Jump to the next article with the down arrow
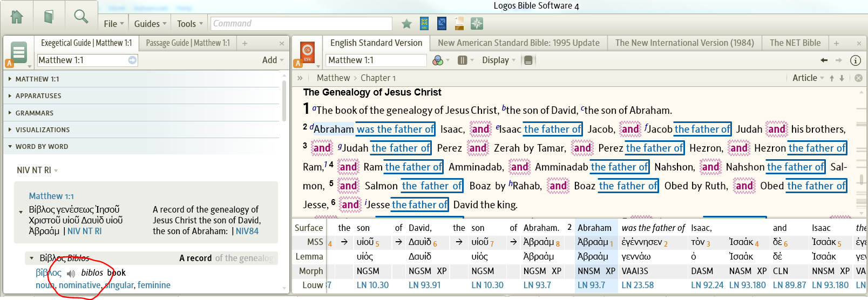The width and height of the screenshot is (868, 300). pos(842,78)
